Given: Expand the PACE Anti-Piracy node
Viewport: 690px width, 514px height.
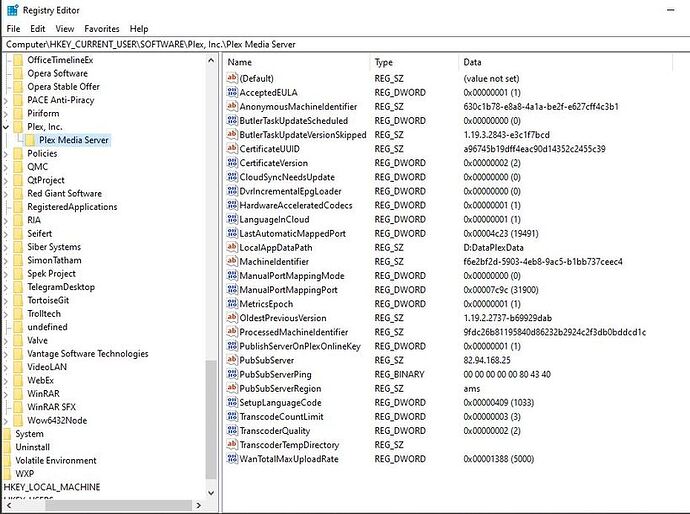Looking at the screenshot, I should (6, 100).
